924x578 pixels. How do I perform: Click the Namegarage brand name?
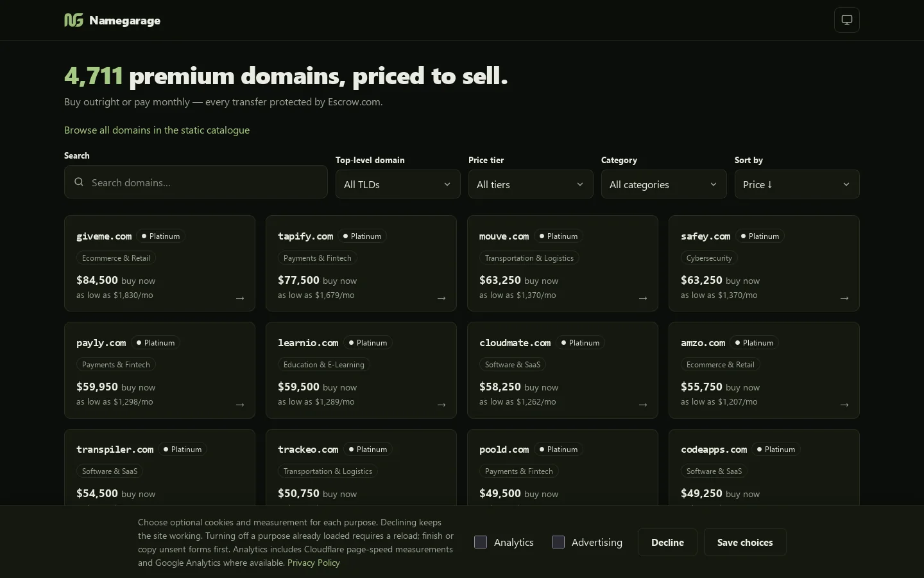coord(125,21)
